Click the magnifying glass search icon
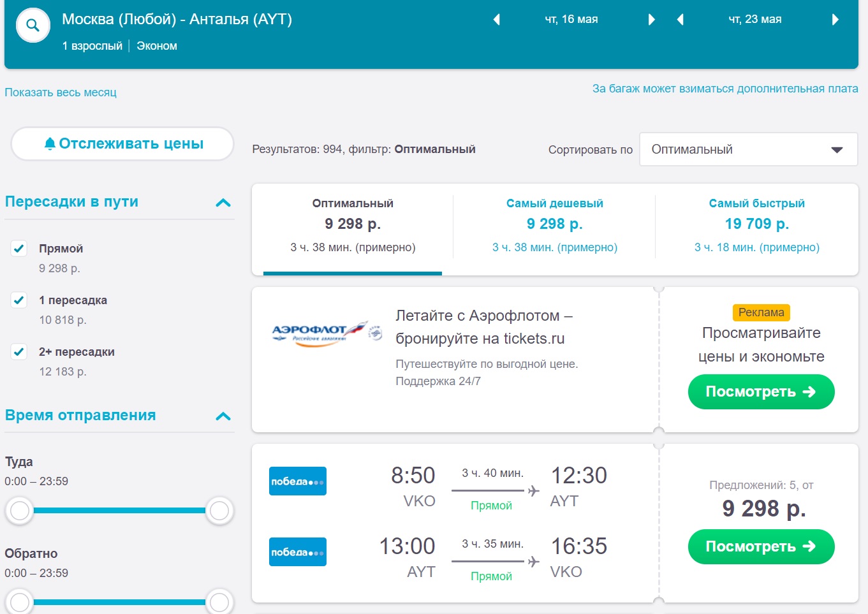Image resolution: width=868 pixels, height=614 pixels. (x=33, y=26)
